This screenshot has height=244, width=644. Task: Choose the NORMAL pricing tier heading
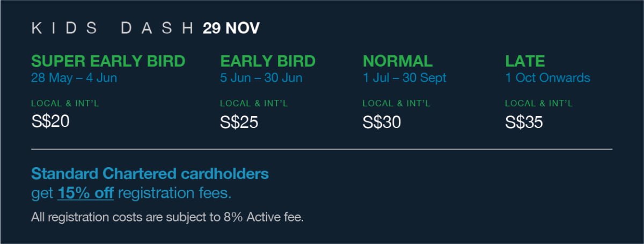[x=398, y=61]
